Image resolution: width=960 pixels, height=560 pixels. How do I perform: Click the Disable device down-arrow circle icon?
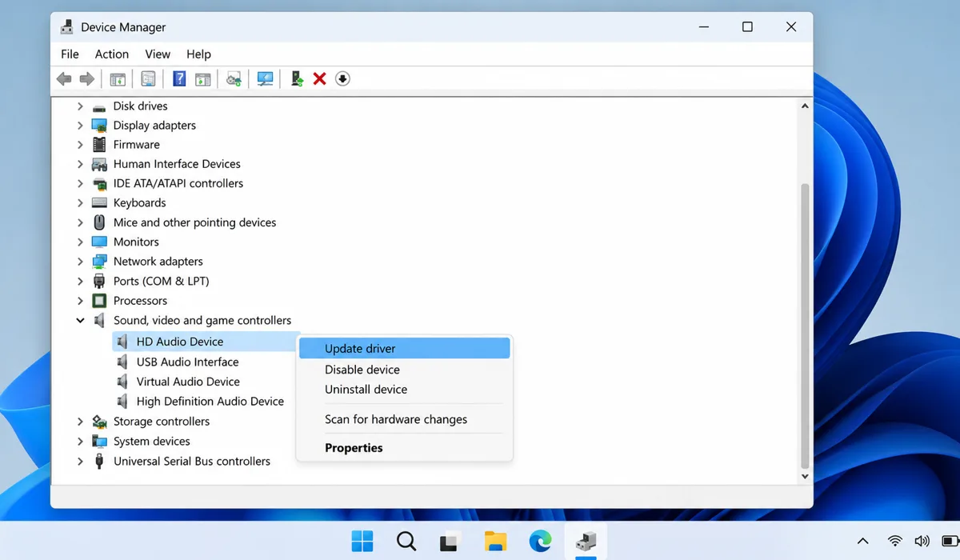[342, 78]
